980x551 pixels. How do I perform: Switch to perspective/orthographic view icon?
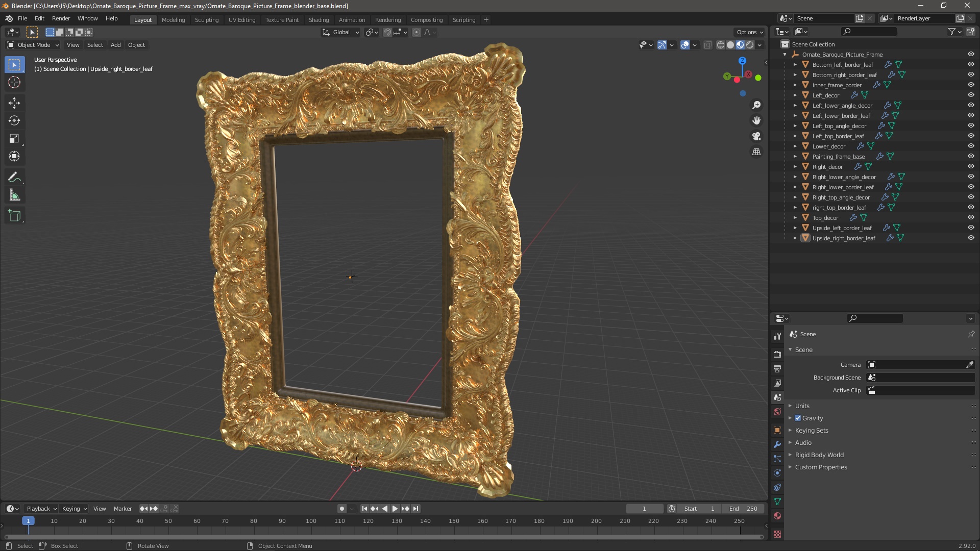tap(756, 152)
